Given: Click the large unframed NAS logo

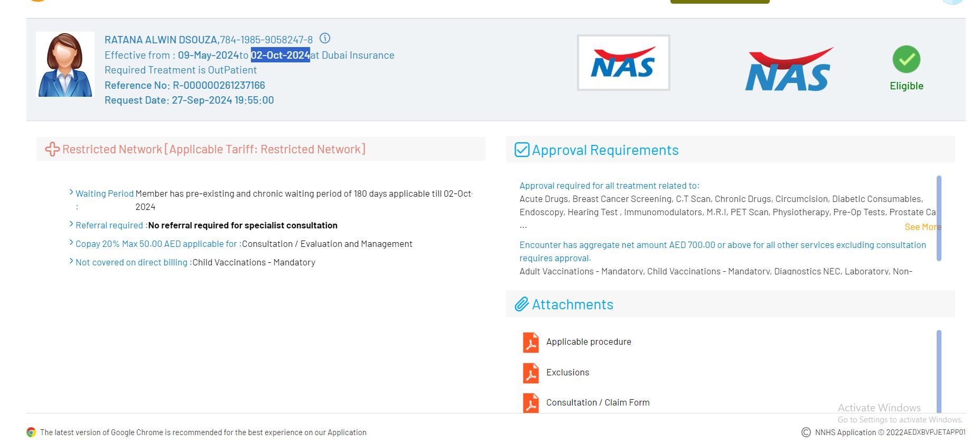Looking at the screenshot, I should [788, 70].
